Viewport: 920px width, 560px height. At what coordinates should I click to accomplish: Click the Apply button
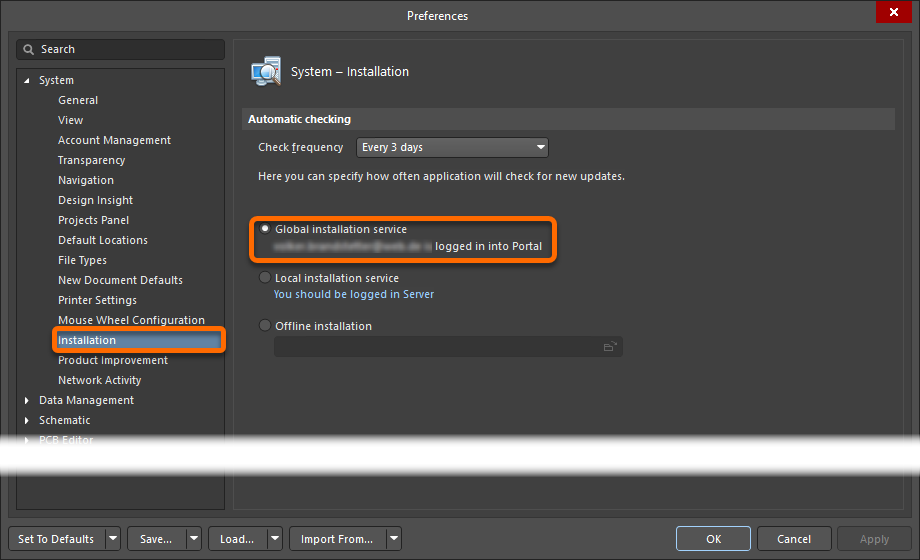[874, 538]
